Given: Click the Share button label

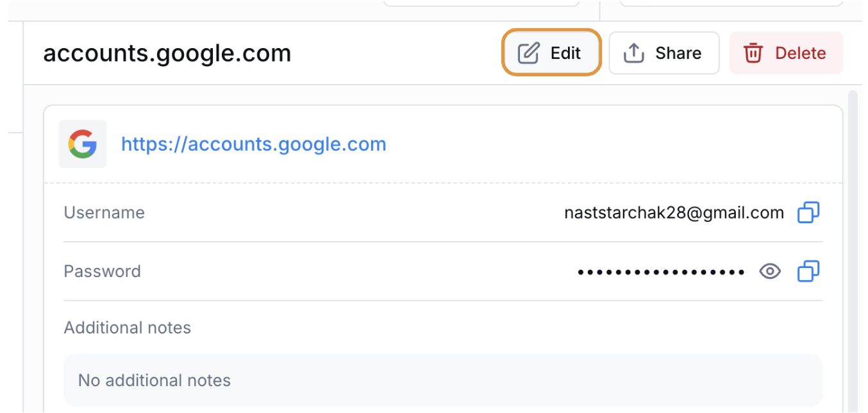Looking at the screenshot, I should 678,53.
